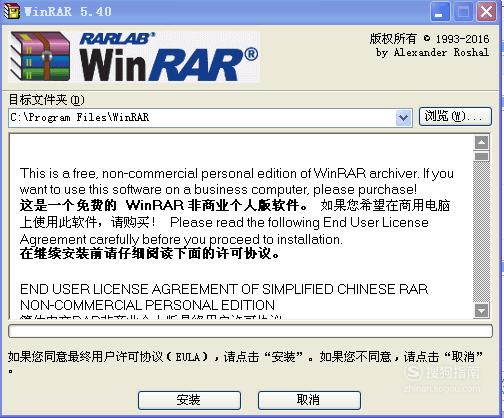504x418 pixels.
Task: Click the license scrollbar down arrow
Action: click(481, 311)
